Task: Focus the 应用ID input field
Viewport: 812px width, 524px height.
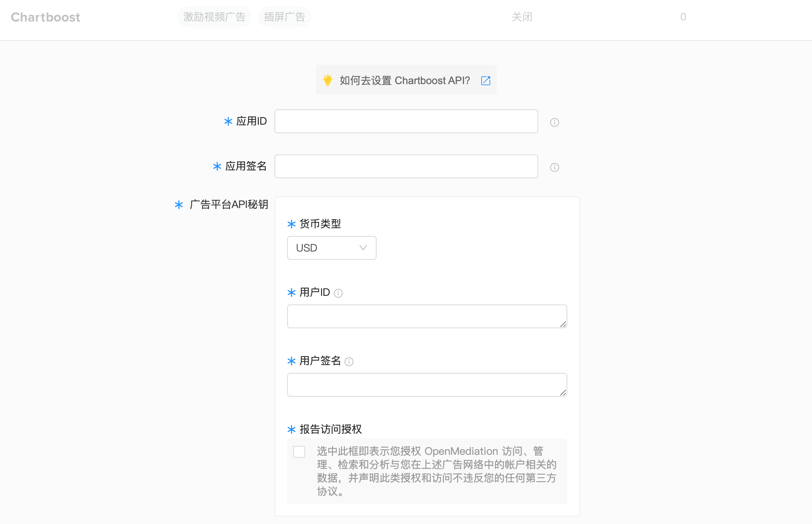Action: 406,121
